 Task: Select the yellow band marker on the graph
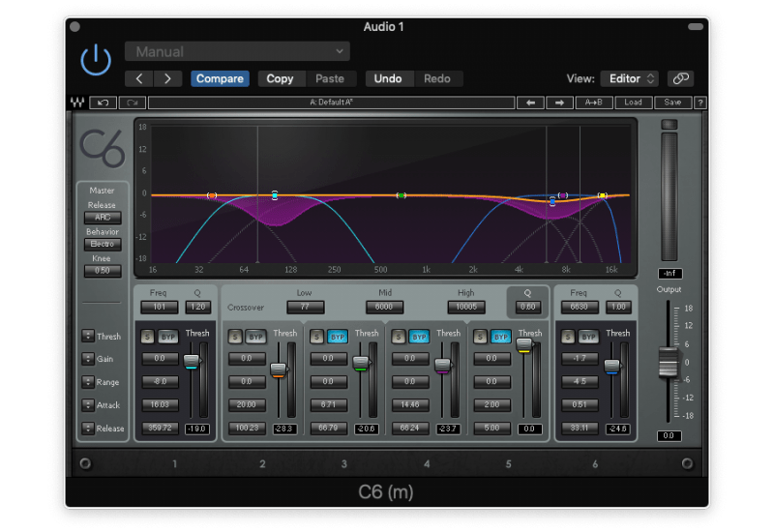[x=602, y=195]
